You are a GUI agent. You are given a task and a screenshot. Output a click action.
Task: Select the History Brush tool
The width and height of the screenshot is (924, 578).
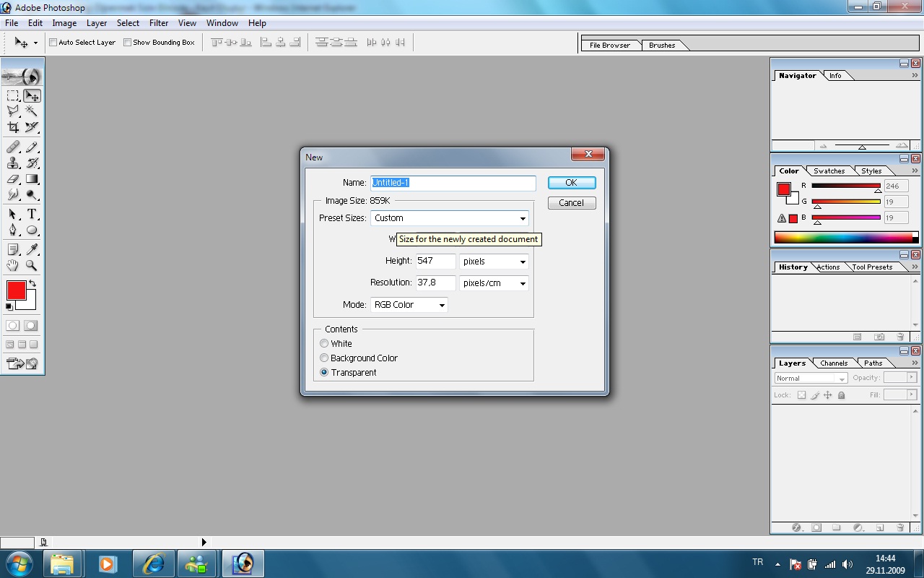pos(32,163)
